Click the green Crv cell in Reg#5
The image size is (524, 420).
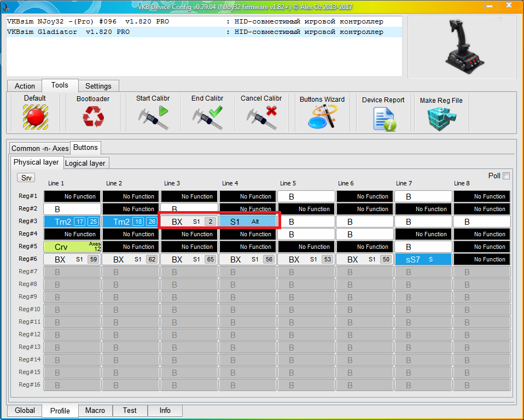(72, 247)
